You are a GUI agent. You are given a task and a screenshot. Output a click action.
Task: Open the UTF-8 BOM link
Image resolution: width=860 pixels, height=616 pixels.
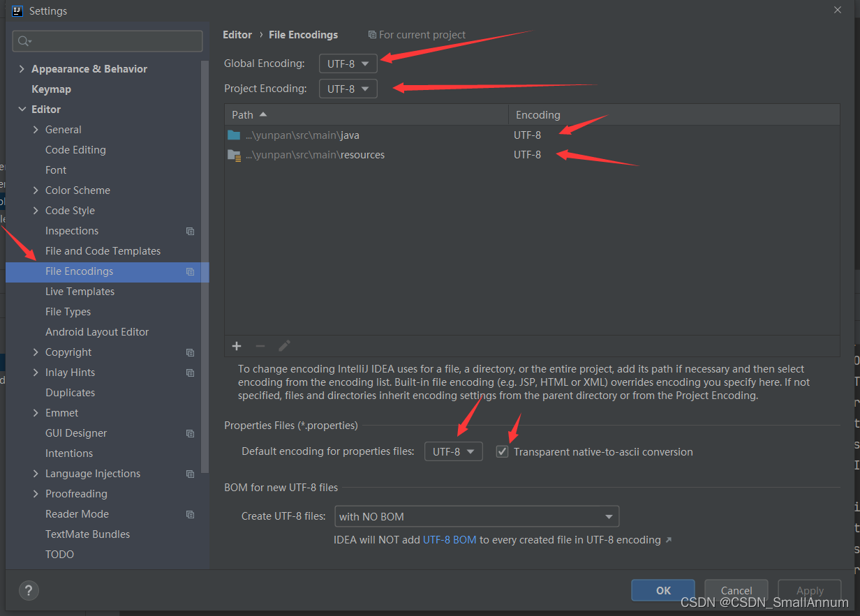click(450, 539)
